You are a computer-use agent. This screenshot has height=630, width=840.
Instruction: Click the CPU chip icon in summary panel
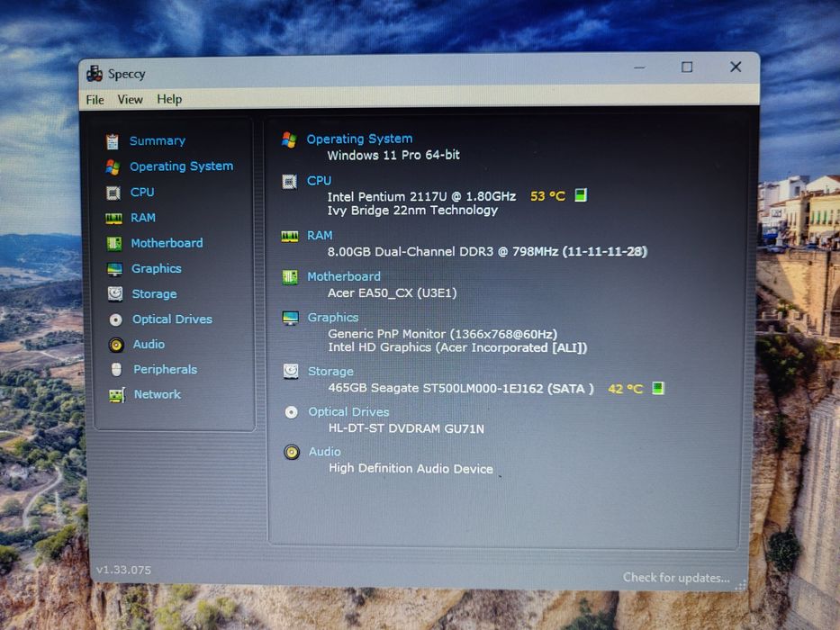pos(289,182)
